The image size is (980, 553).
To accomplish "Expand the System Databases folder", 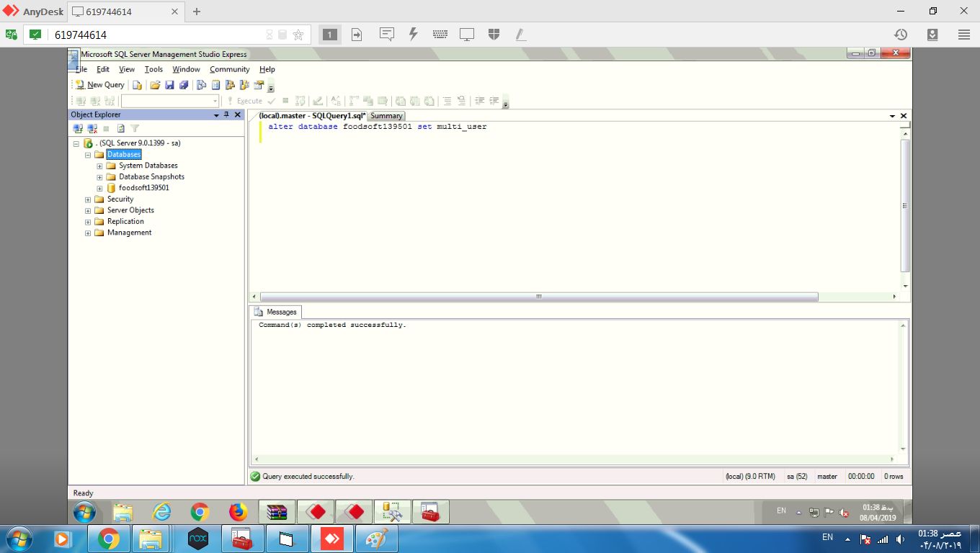I will 100,166.
